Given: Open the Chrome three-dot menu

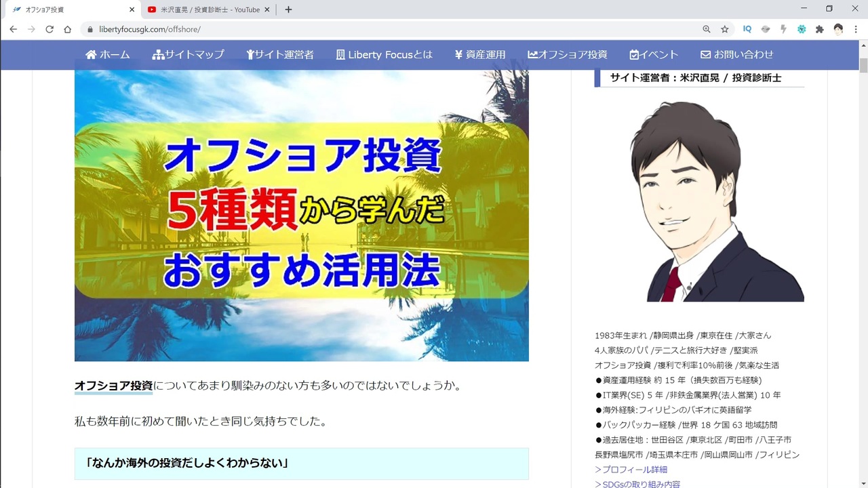Looking at the screenshot, I should 856,29.
